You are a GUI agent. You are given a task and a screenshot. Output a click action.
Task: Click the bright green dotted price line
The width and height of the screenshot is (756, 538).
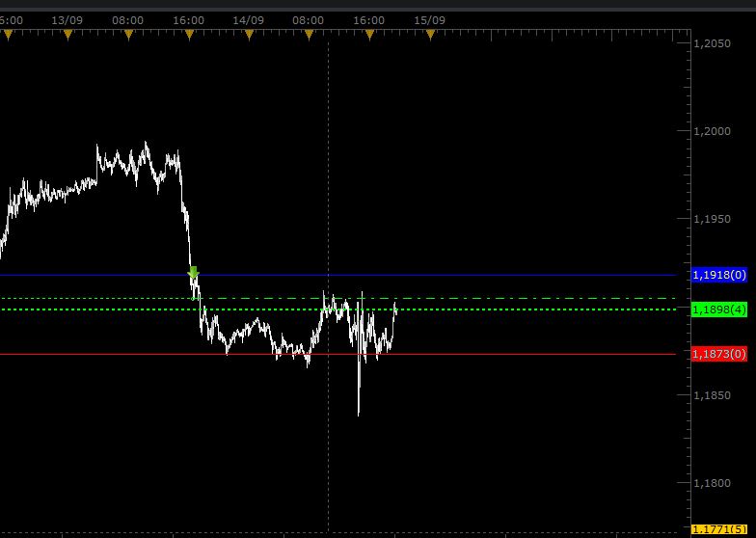[x=530, y=309]
